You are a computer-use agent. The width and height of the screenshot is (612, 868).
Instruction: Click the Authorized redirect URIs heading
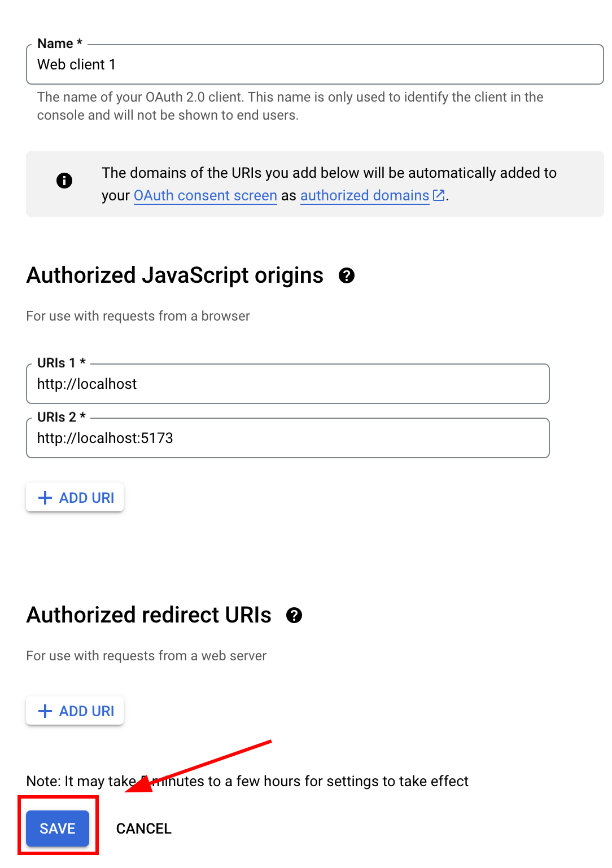[148, 615]
